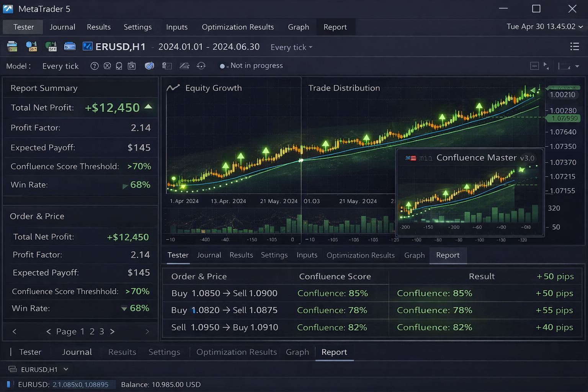The image size is (588, 392).
Task: Click the 2024.01.01 - 2024.06.30 date range
Action: point(209,47)
